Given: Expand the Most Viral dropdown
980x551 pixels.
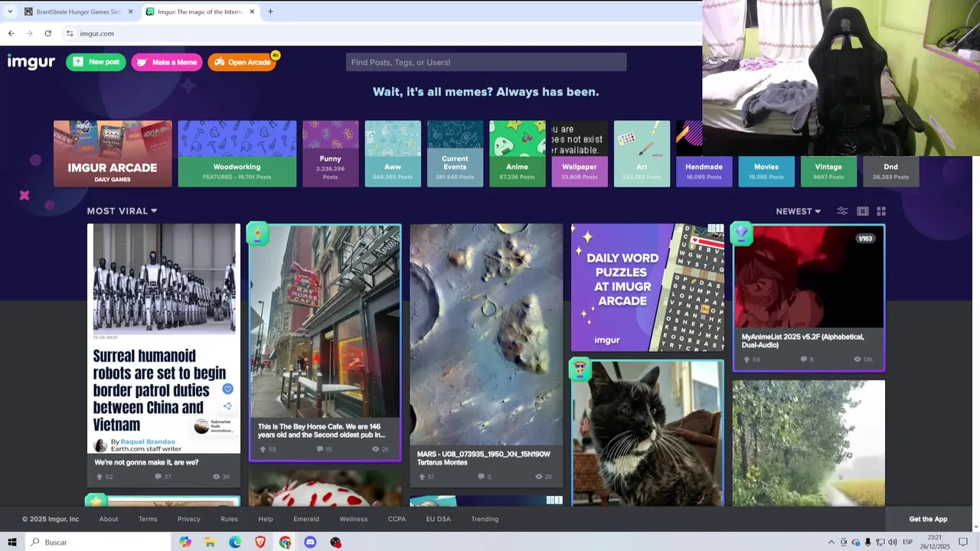Looking at the screenshot, I should (x=122, y=211).
